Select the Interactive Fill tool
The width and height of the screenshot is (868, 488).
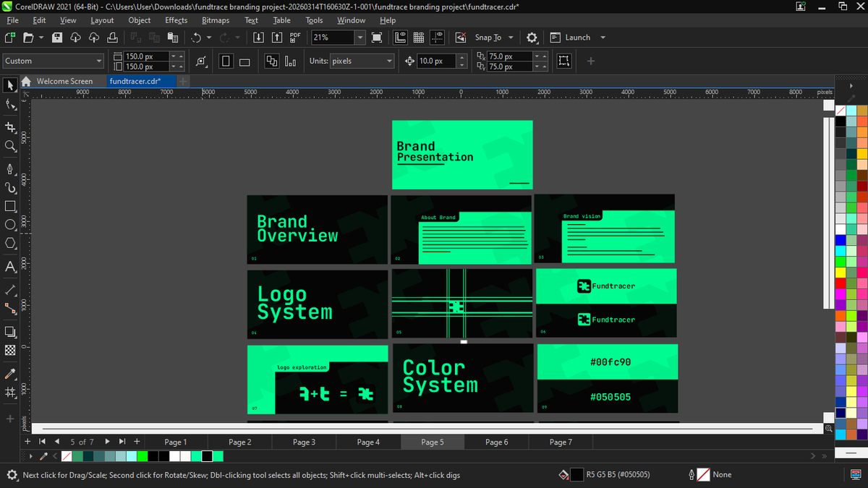point(10,393)
